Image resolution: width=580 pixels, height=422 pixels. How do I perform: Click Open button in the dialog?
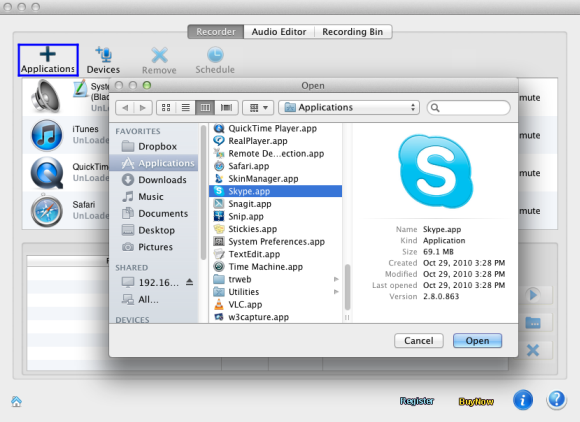(x=477, y=341)
